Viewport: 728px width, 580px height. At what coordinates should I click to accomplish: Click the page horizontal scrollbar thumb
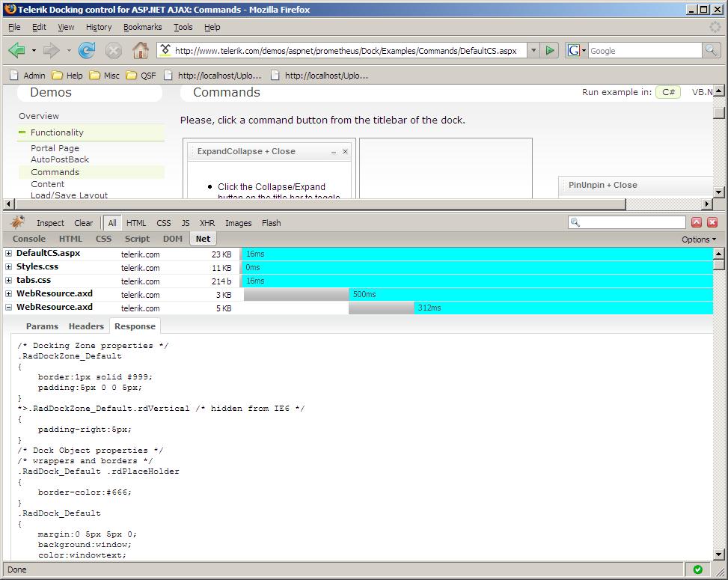click(x=320, y=204)
